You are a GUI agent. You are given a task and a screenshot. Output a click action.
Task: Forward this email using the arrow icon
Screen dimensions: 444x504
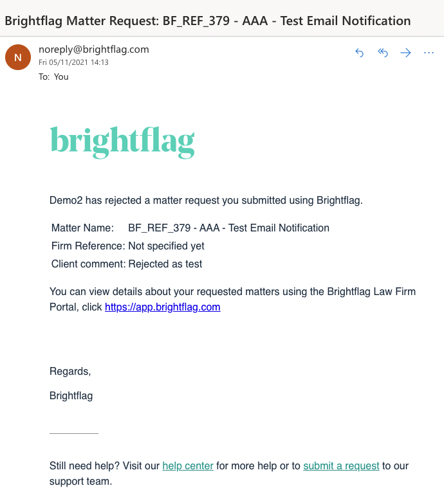[x=405, y=53]
